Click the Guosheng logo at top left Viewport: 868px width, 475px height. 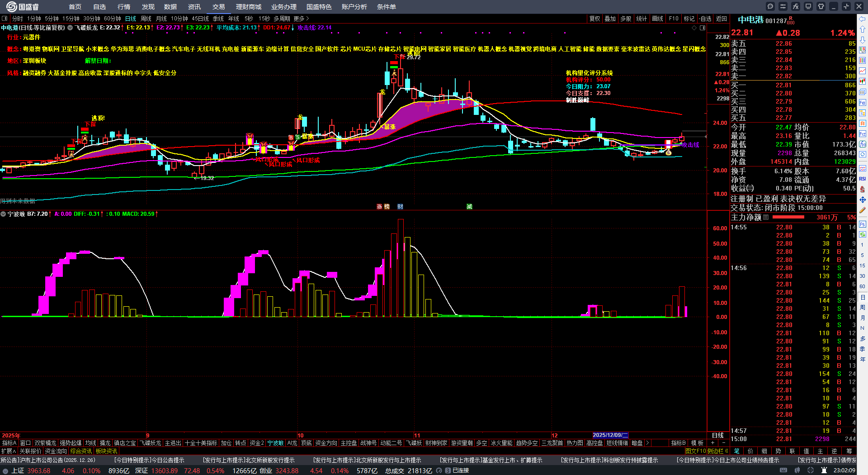pyautogui.click(x=23, y=7)
